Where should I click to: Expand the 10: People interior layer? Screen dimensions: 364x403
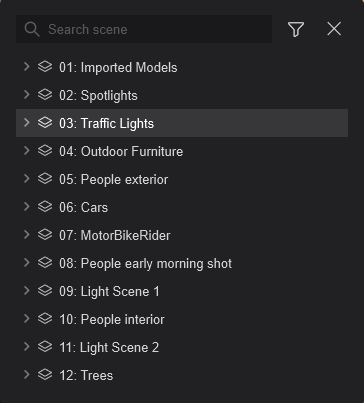(x=27, y=319)
